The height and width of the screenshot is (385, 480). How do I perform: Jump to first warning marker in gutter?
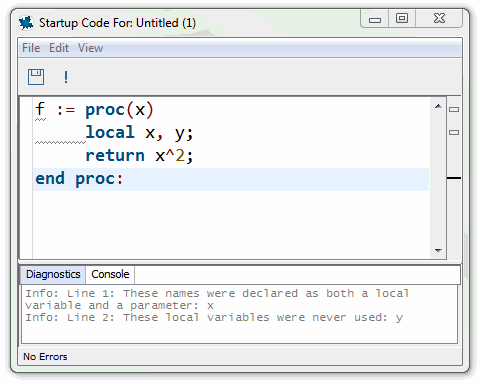click(x=454, y=109)
